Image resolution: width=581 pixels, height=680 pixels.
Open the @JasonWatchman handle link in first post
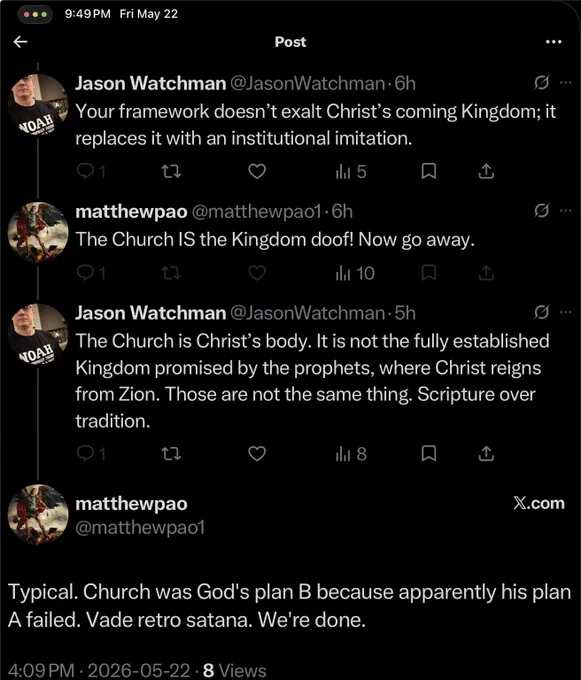tap(307, 83)
